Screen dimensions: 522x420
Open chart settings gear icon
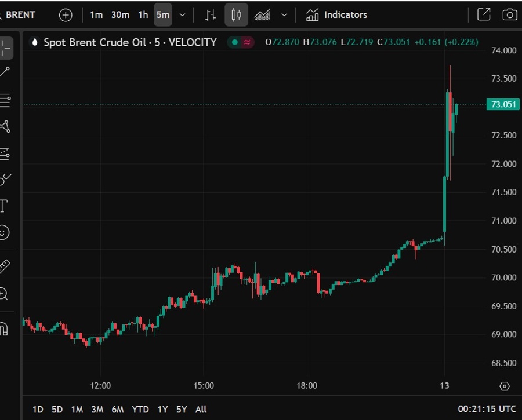[x=505, y=386]
